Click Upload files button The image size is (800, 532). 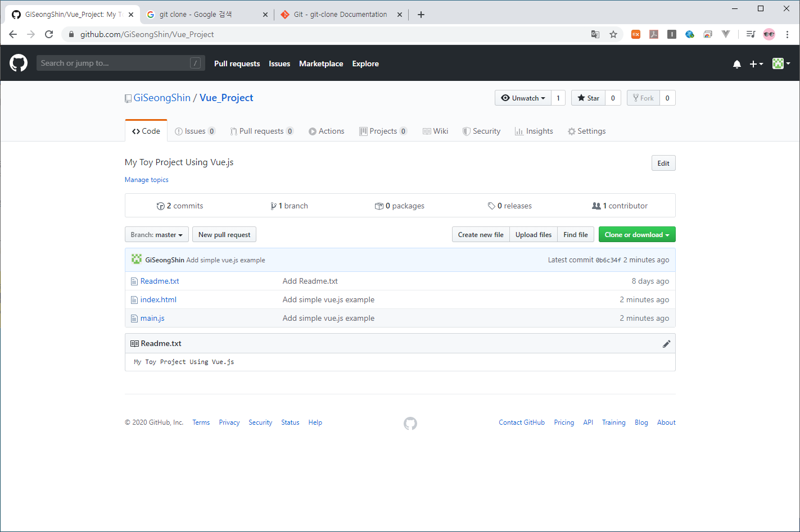pyautogui.click(x=534, y=234)
